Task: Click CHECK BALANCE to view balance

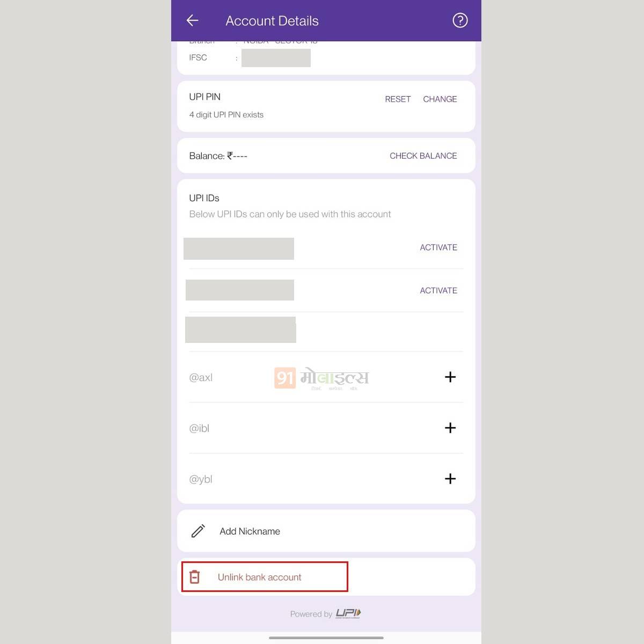Action: click(423, 156)
